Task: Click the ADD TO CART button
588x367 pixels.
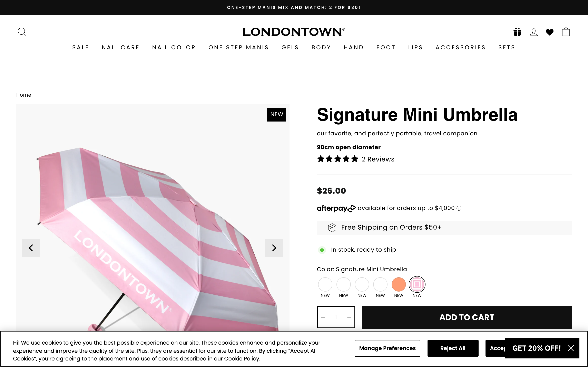Action: (x=466, y=317)
